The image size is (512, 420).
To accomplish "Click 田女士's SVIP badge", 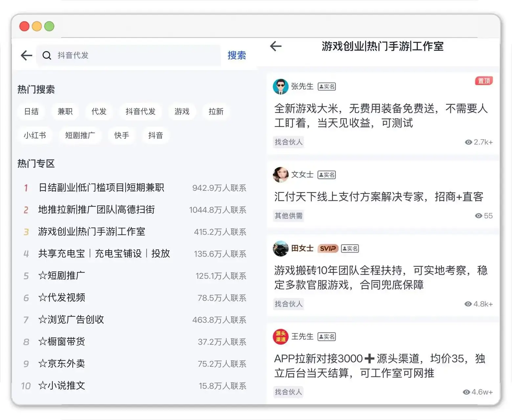I will click(x=328, y=248).
